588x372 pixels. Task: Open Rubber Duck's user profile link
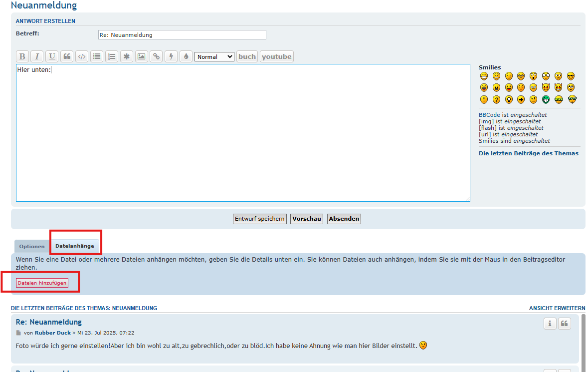[53, 333]
